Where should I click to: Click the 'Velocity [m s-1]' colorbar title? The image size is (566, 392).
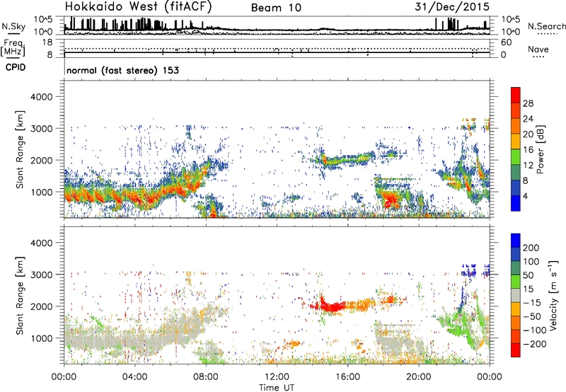553,295
